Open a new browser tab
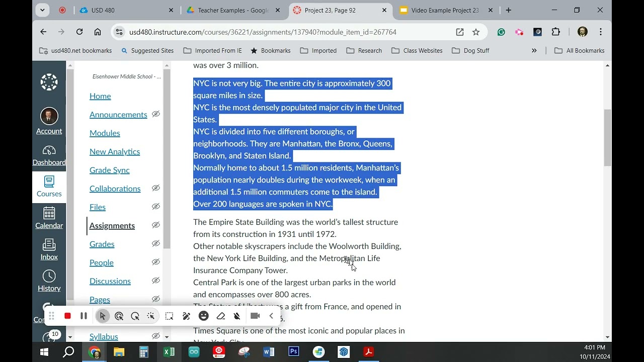Viewport: 644px width, 362px height. point(508,10)
